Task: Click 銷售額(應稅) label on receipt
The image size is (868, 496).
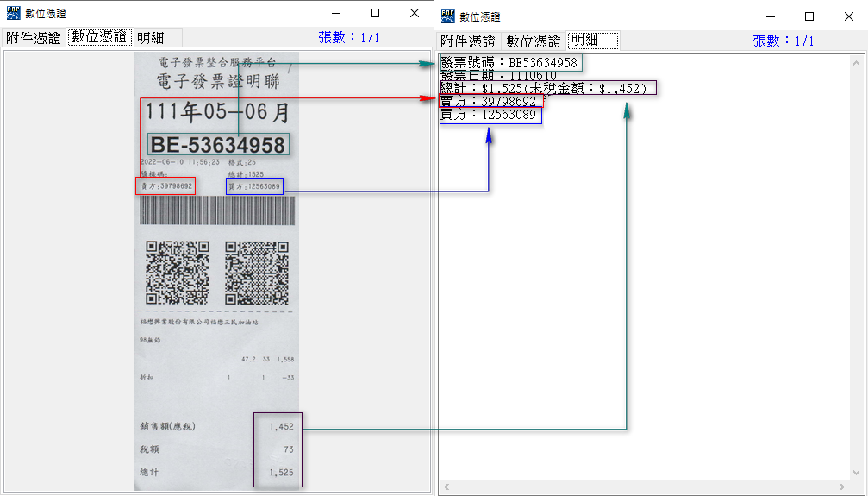Action: pos(168,426)
